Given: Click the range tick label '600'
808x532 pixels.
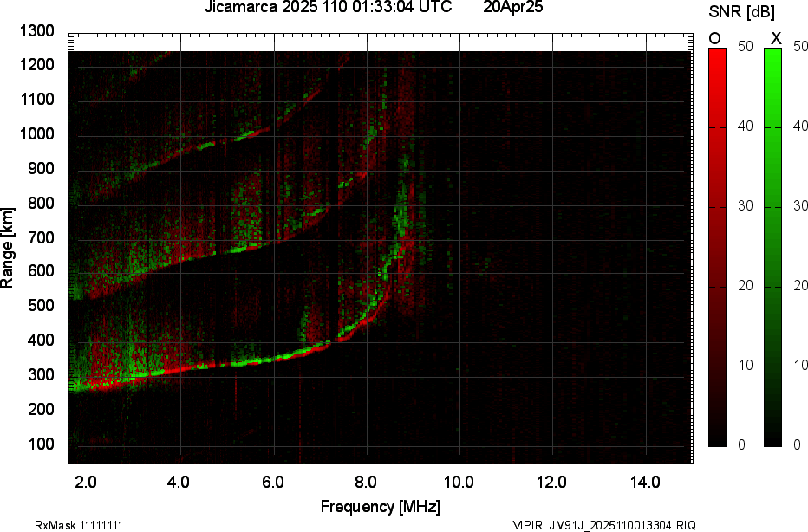Looking at the screenshot, I should tap(41, 271).
